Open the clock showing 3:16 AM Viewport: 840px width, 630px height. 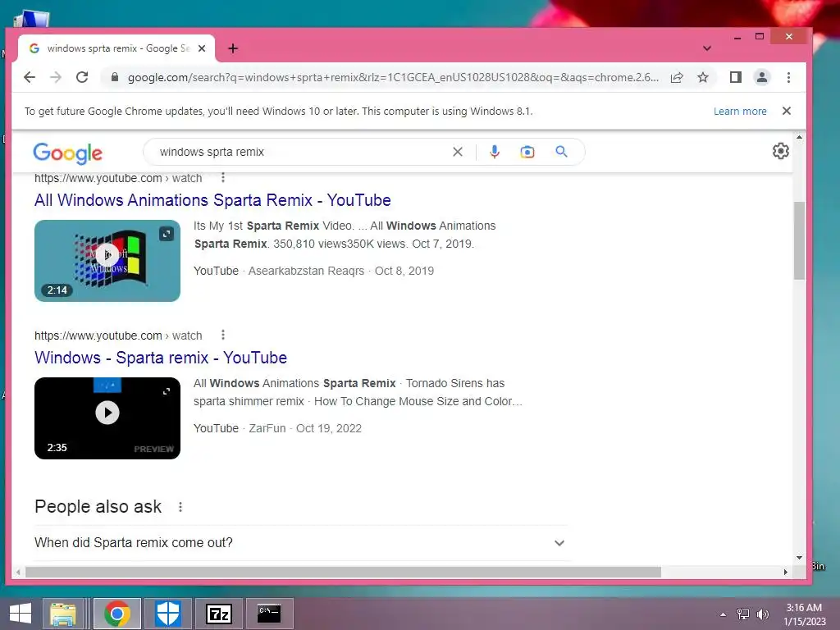point(804,614)
